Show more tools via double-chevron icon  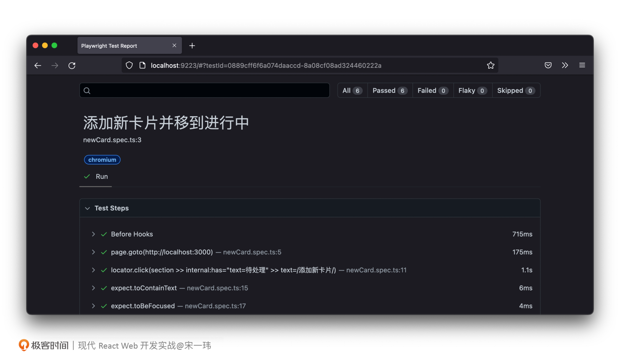coord(565,66)
